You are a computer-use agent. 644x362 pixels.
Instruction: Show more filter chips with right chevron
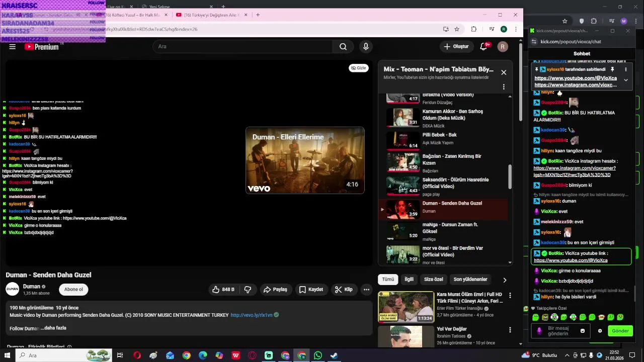[x=505, y=280]
